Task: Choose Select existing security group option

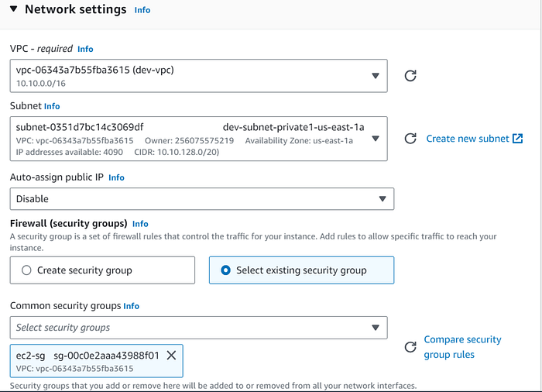Action: pyautogui.click(x=226, y=270)
